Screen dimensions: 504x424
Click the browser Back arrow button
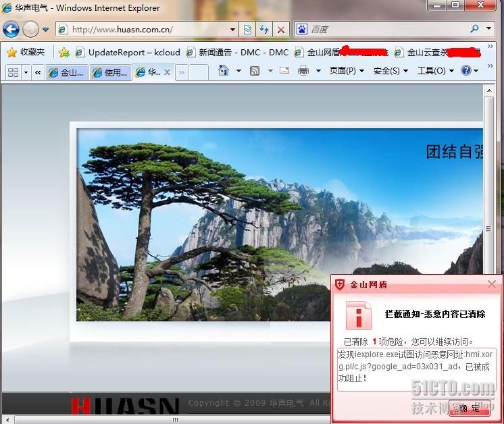pyautogui.click(x=11, y=30)
